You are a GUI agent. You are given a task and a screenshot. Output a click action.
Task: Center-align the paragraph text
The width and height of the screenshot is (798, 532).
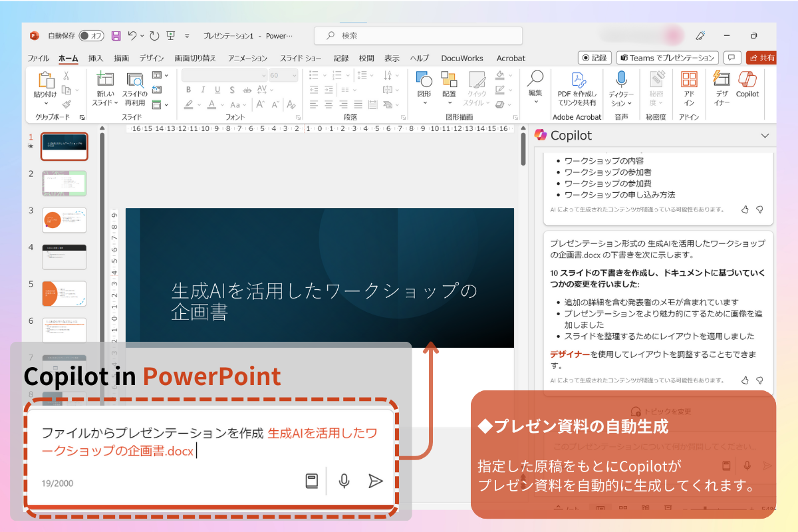point(329,104)
